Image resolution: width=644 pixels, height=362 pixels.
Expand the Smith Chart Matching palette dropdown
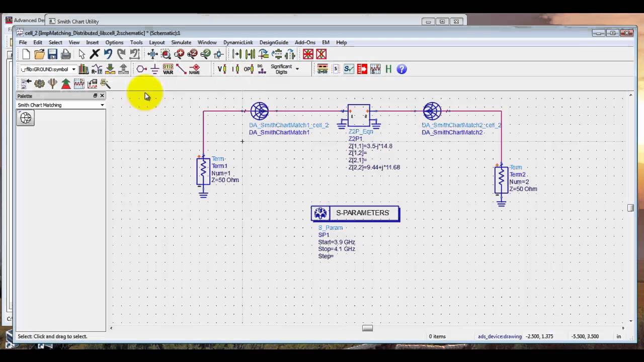(x=102, y=105)
